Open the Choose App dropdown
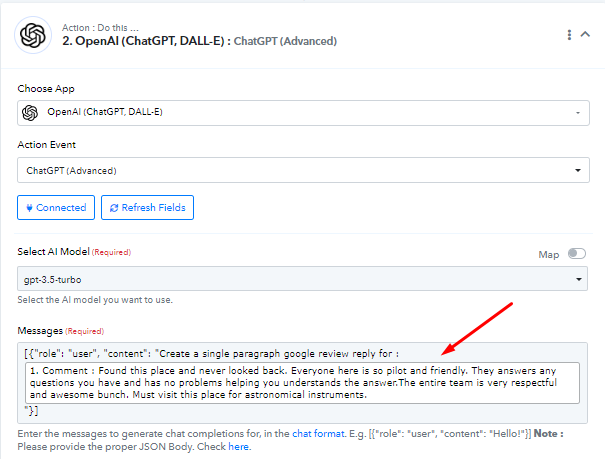The image size is (605, 459). coord(303,113)
